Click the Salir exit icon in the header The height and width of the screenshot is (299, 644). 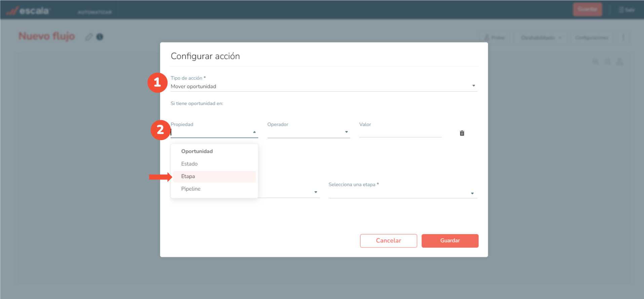tap(627, 10)
